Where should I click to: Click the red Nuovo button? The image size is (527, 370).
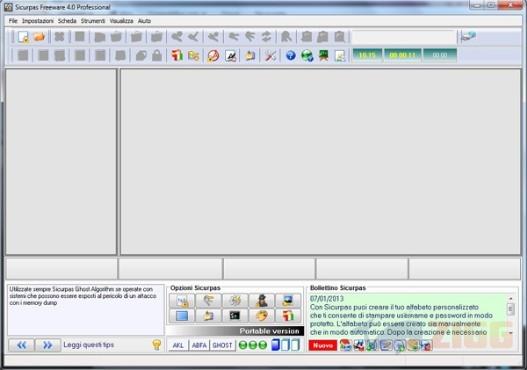pos(323,345)
